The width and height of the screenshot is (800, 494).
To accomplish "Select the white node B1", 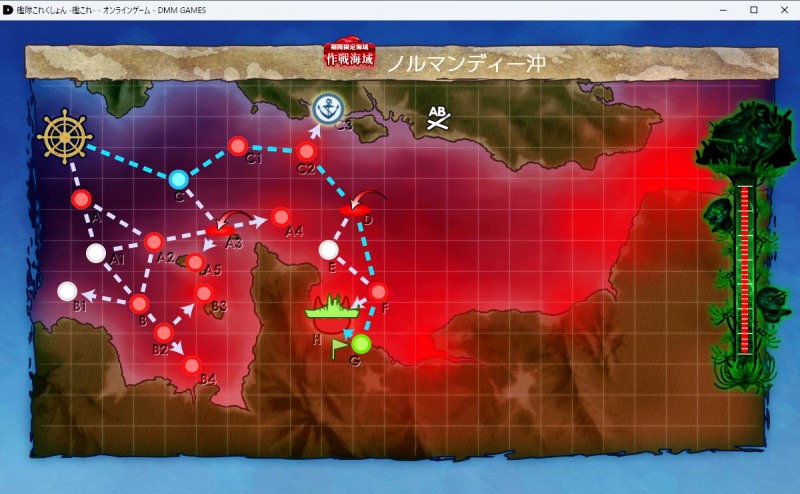I will 67,291.
